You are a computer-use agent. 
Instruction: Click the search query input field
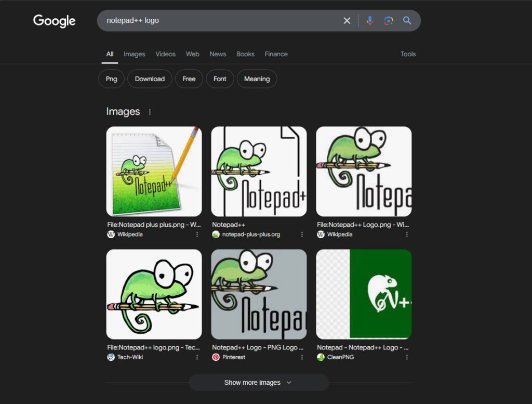coord(220,21)
